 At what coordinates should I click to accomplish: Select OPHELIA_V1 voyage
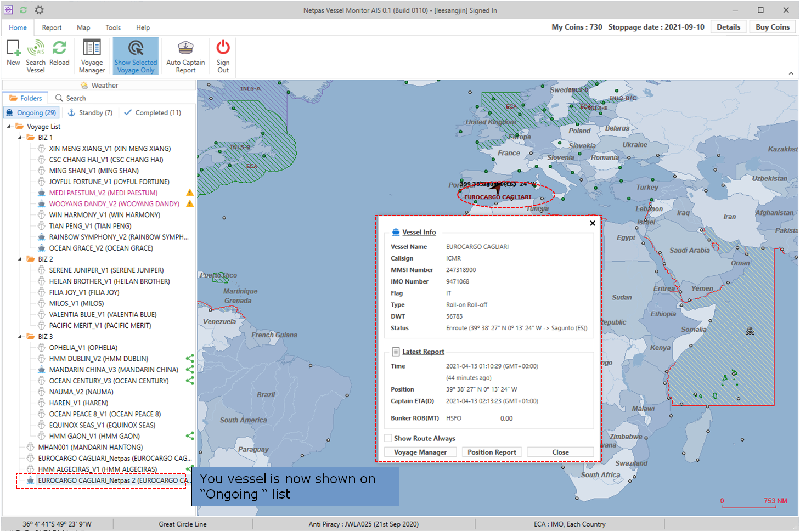tap(83, 347)
